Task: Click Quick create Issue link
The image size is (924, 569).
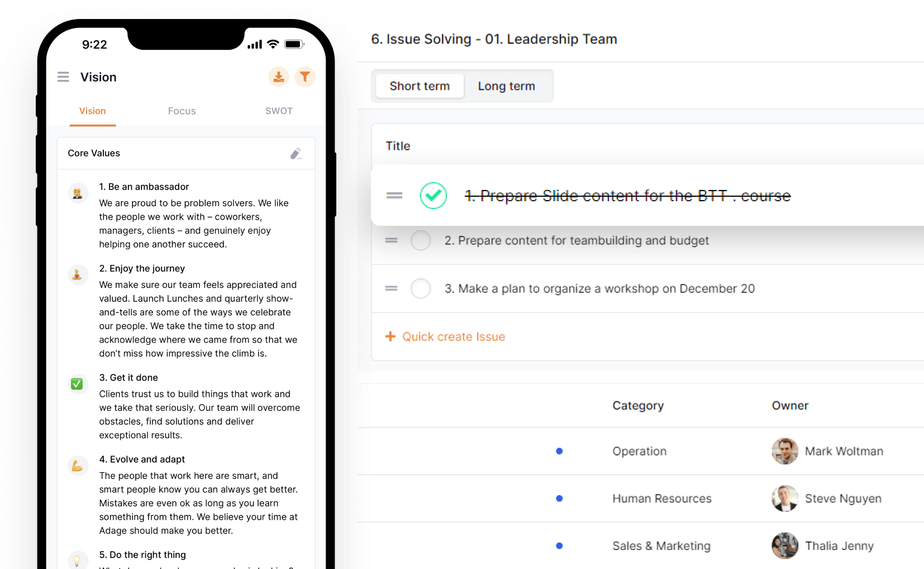Action: tap(454, 336)
